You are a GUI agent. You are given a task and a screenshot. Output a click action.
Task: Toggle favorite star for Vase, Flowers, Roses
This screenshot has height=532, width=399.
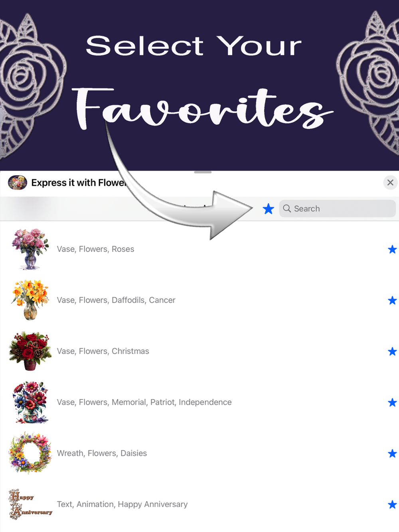click(392, 249)
